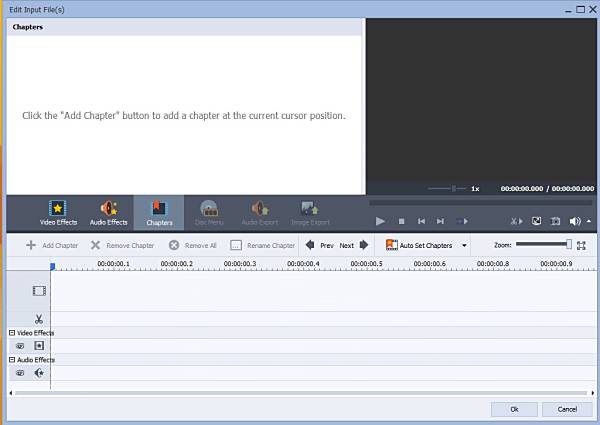This screenshot has width=600, height=425.
Task: Click the Cancel button
Action: [567, 409]
